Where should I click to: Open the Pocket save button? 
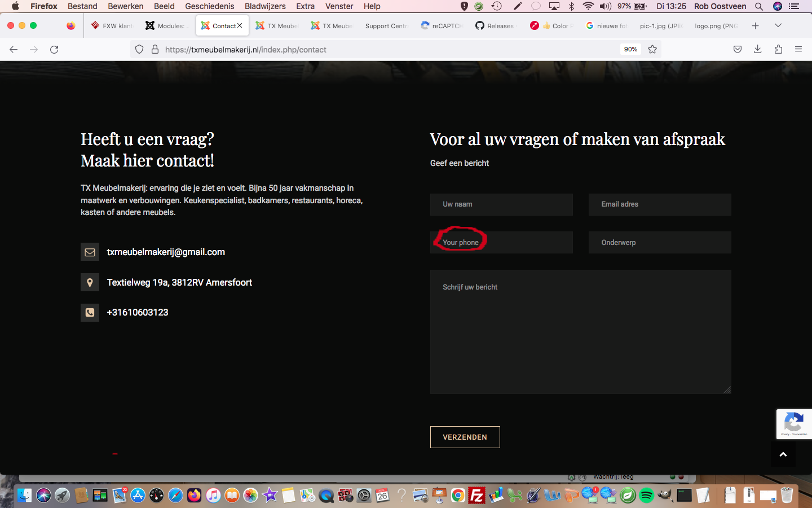tap(738, 50)
